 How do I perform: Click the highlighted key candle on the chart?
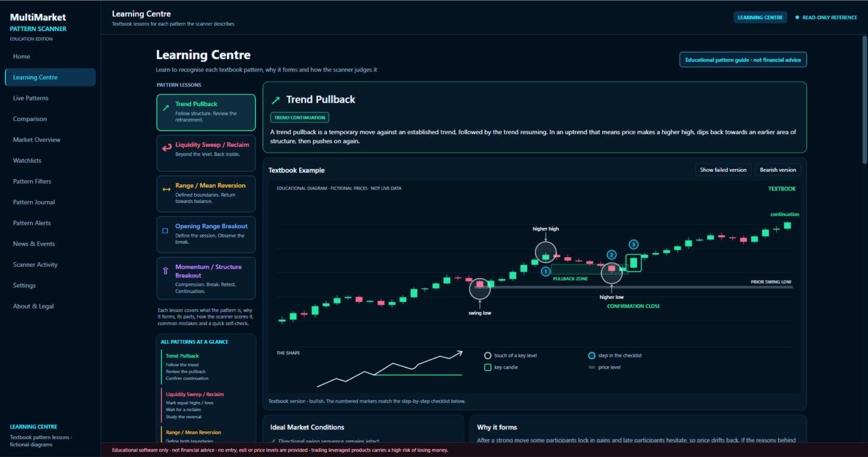pyautogui.click(x=634, y=263)
